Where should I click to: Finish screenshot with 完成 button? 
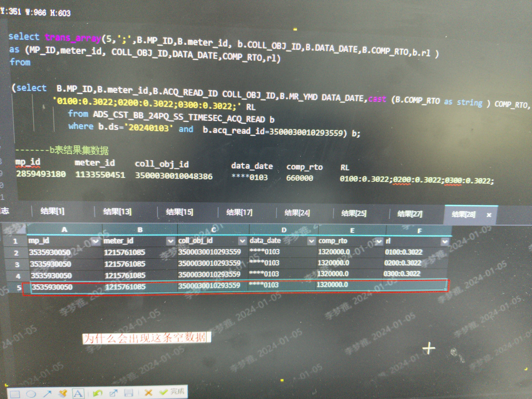click(x=172, y=391)
